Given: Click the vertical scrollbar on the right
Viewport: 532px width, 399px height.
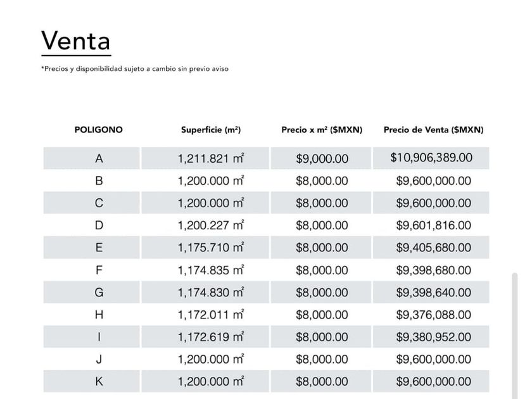Looking at the screenshot, I should (x=515, y=329).
